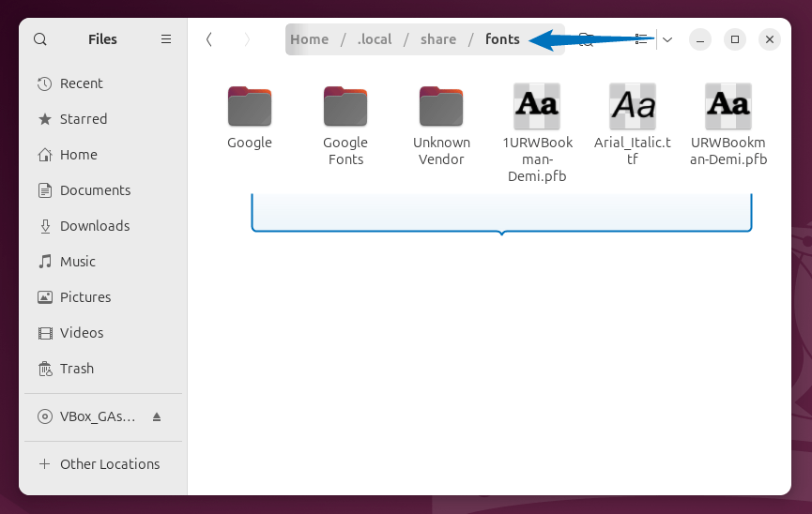Click the Videos film icon
The width and height of the screenshot is (812, 514).
(44, 333)
